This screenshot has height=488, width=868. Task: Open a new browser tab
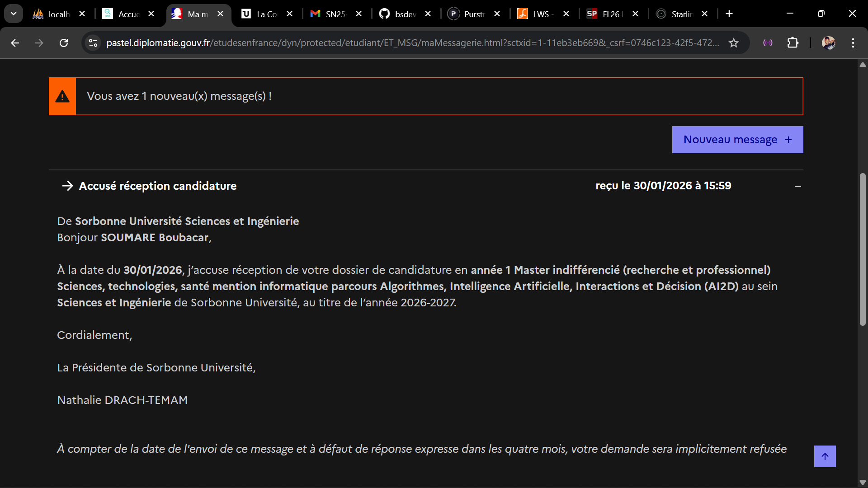729,14
